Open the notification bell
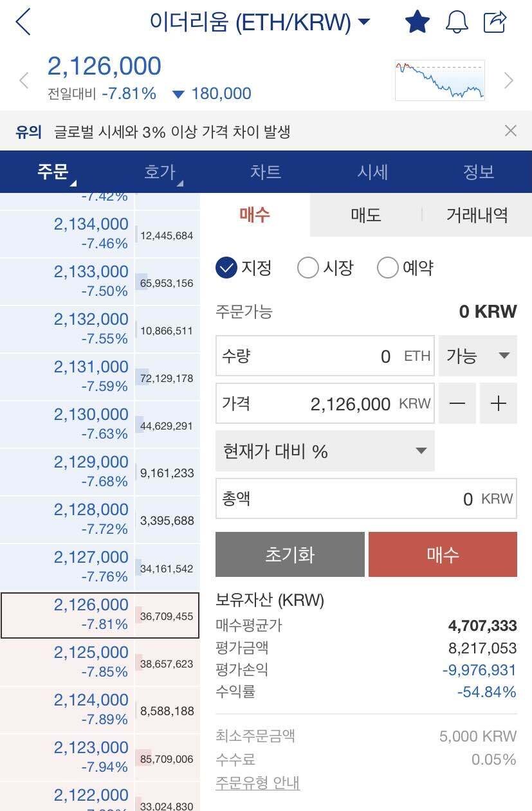This screenshot has width=532, height=811. 457,21
